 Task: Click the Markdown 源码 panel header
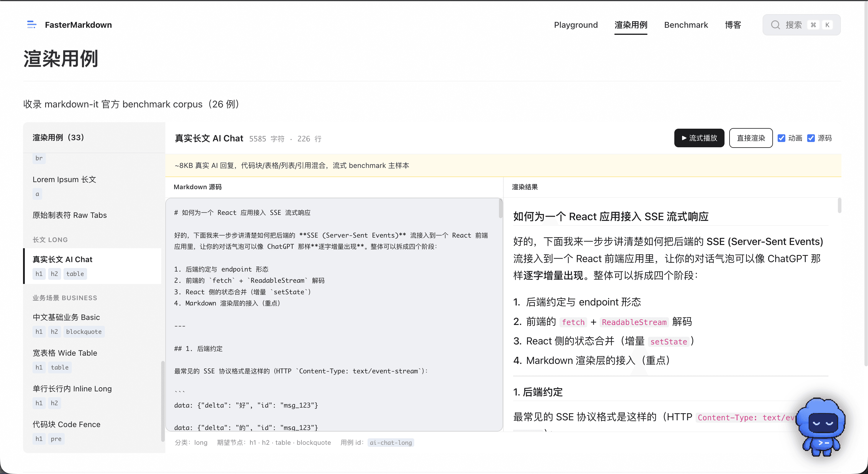(198, 187)
